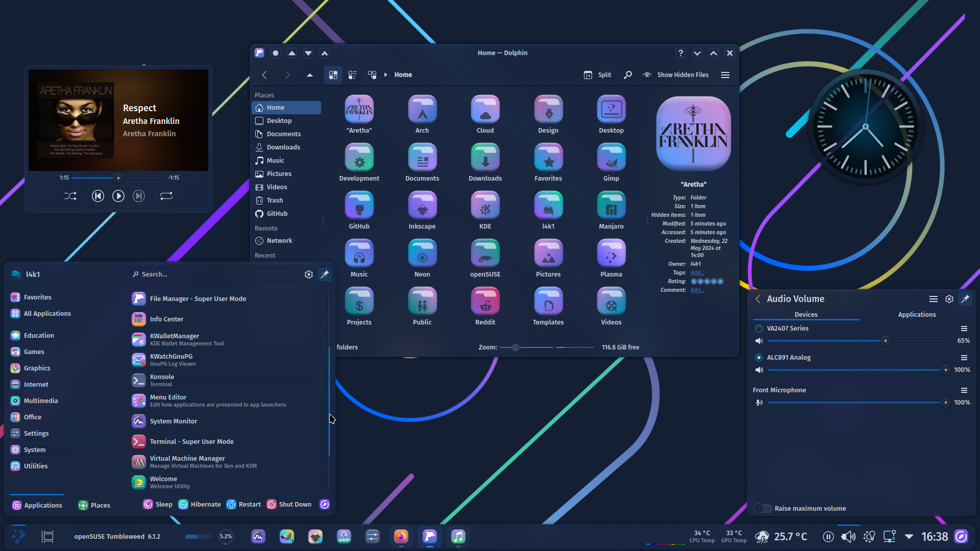This screenshot has width=980, height=551.
Task: Click Split view button in Dolphin
Action: [598, 75]
